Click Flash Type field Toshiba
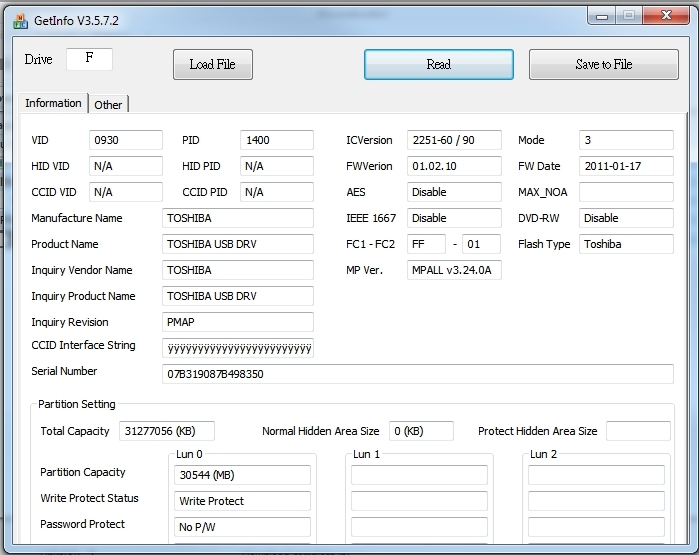The height and width of the screenshot is (555, 699). (x=626, y=244)
